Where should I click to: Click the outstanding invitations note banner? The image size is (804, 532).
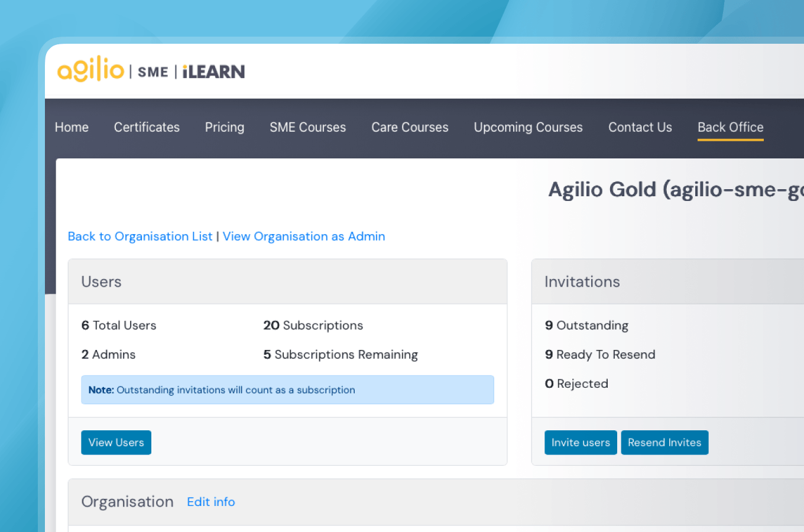click(287, 390)
